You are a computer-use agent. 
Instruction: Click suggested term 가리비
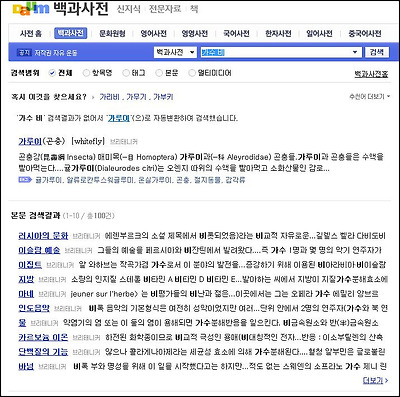click(x=109, y=97)
